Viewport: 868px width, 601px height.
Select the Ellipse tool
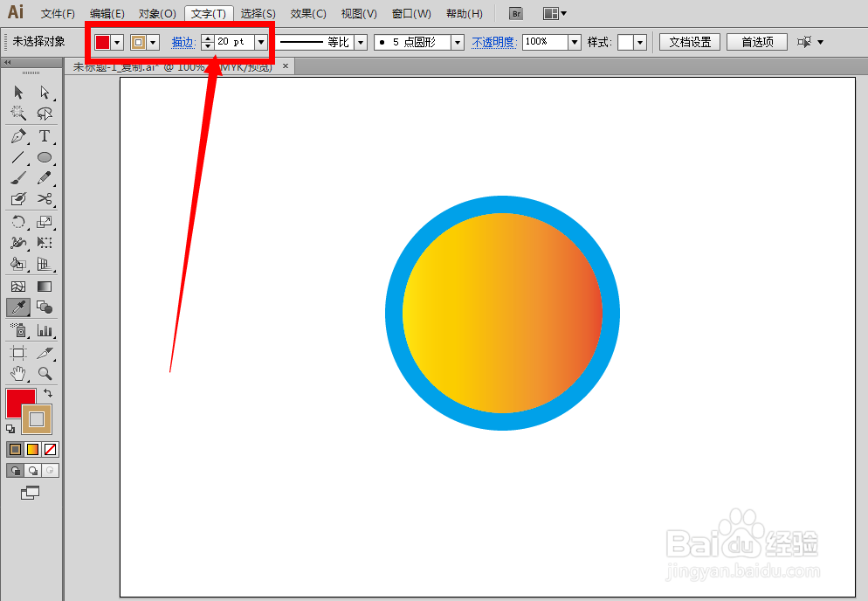[x=45, y=157]
